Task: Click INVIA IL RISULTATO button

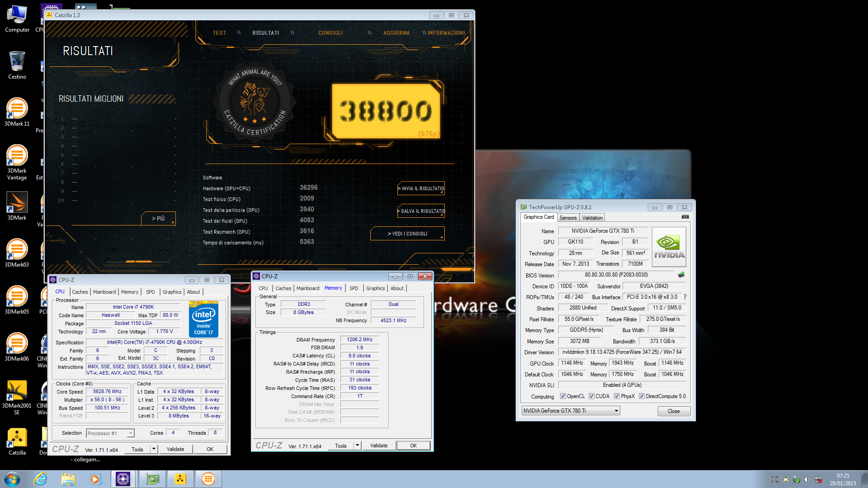Action: [x=421, y=188]
